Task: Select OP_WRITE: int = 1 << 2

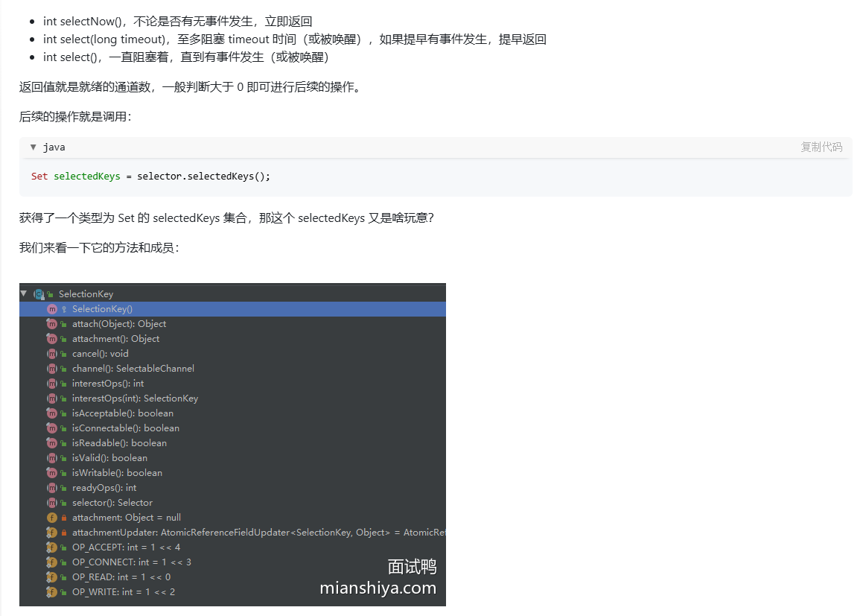Action: click(x=123, y=592)
